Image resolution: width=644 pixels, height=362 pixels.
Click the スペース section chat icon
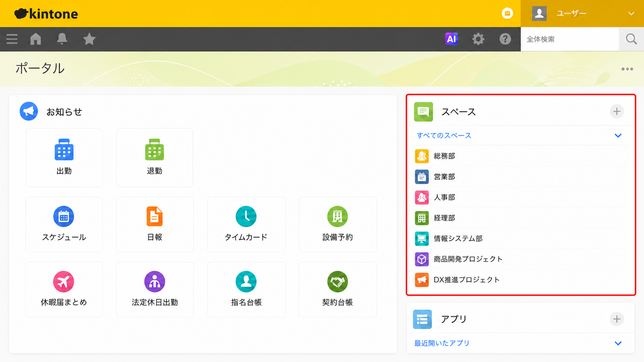423,112
